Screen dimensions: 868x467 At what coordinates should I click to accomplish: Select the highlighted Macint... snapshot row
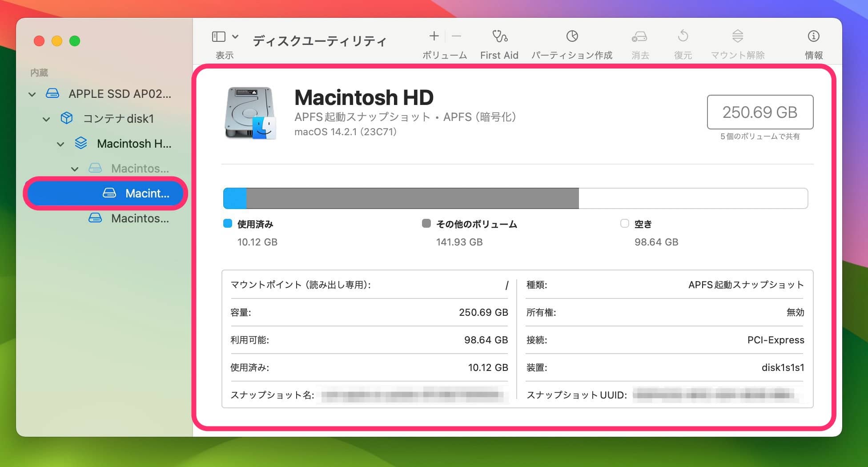(105, 193)
